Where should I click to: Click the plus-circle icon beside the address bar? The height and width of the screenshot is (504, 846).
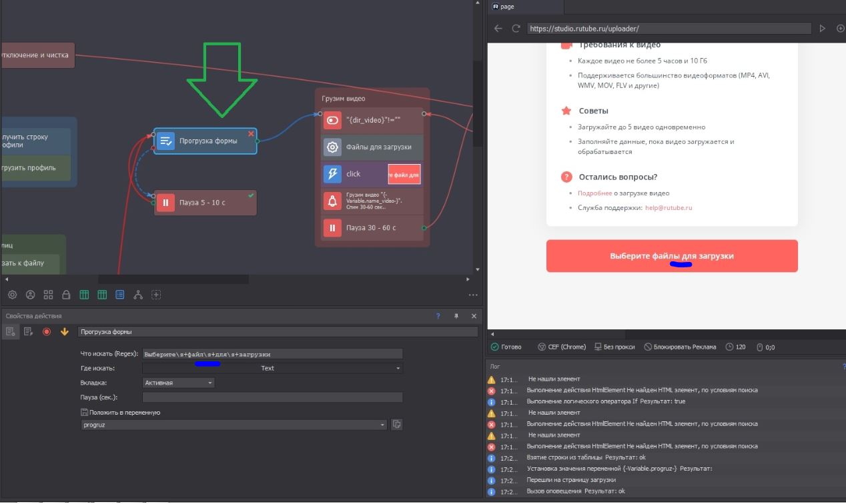tap(840, 29)
